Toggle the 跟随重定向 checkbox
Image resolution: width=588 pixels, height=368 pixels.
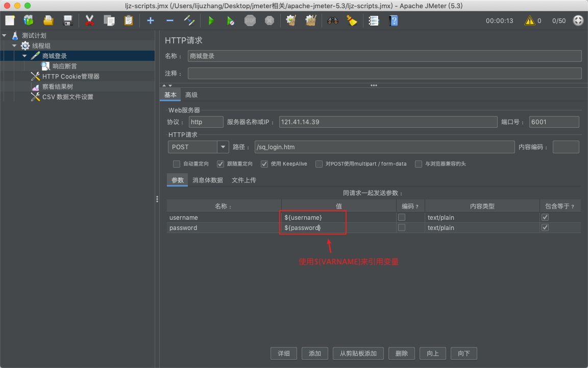click(x=220, y=164)
